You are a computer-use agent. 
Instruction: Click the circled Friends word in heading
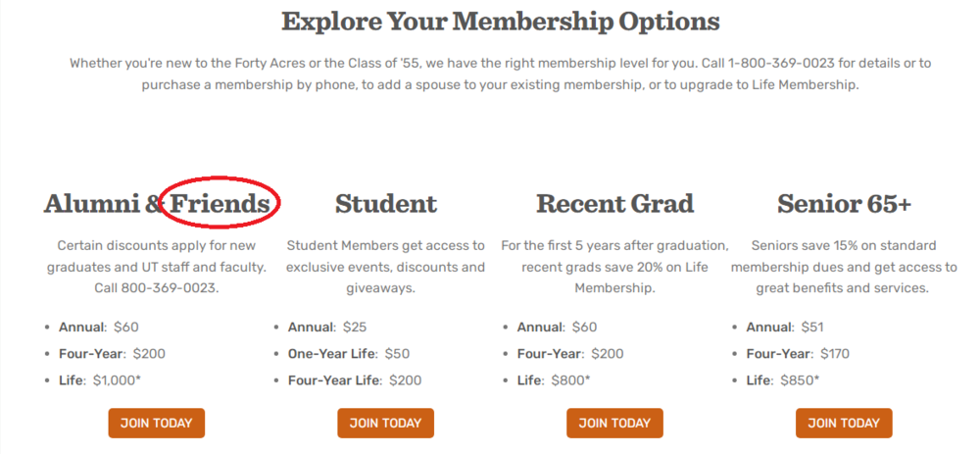coord(220,204)
